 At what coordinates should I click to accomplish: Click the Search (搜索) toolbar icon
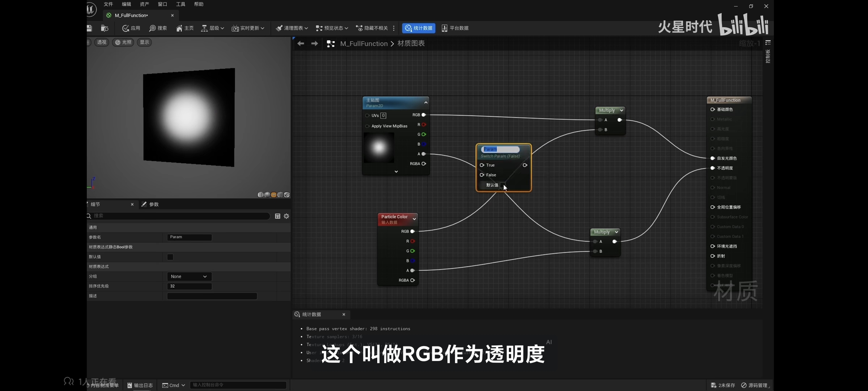pyautogui.click(x=153, y=28)
